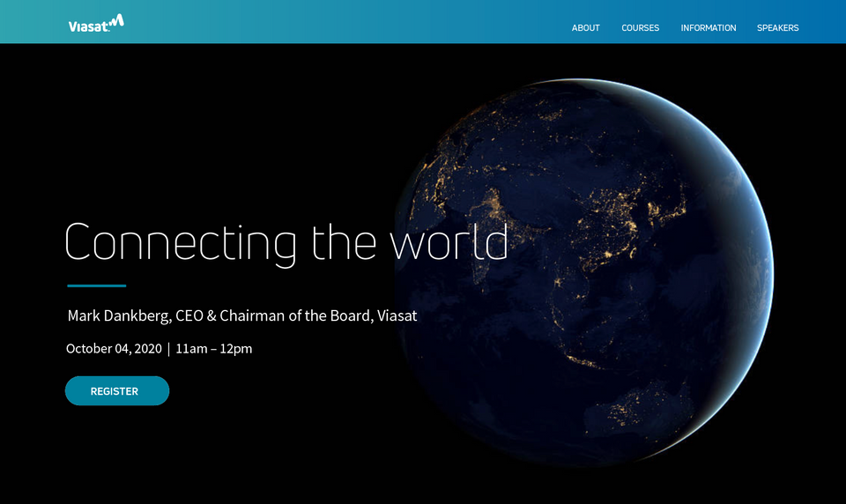Image resolution: width=846 pixels, height=504 pixels.
Task: Click the Earth at night hero image
Action: pyautogui.click(x=583, y=272)
